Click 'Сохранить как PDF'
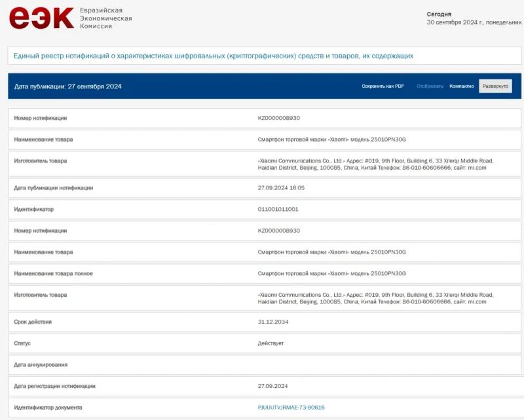The height and width of the screenshot is (420, 524). tap(383, 86)
